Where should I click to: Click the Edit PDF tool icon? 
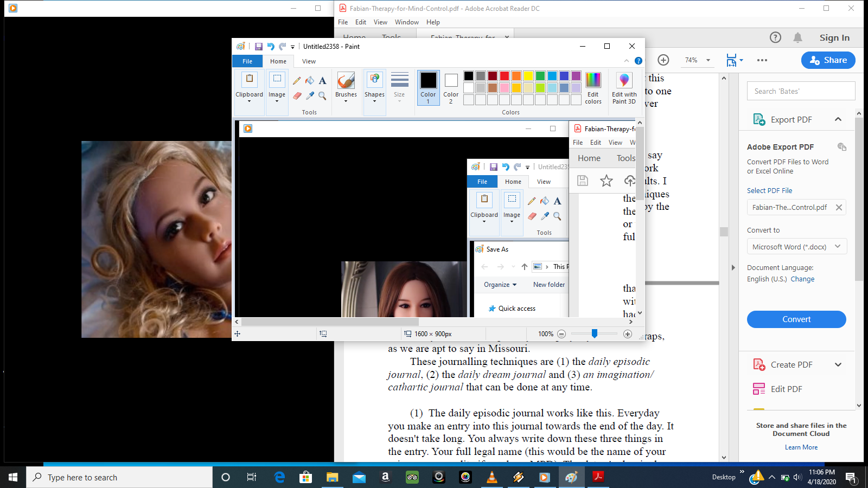(x=759, y=389)
